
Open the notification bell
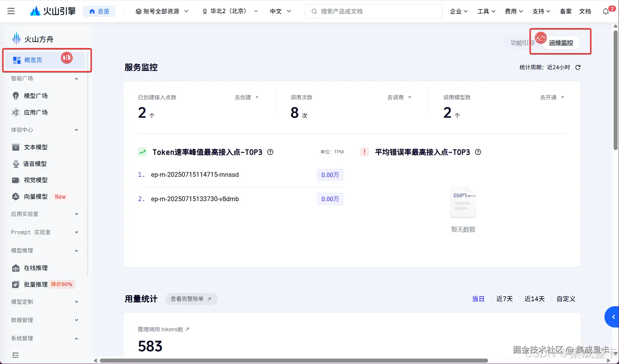[x=606, y=11]
